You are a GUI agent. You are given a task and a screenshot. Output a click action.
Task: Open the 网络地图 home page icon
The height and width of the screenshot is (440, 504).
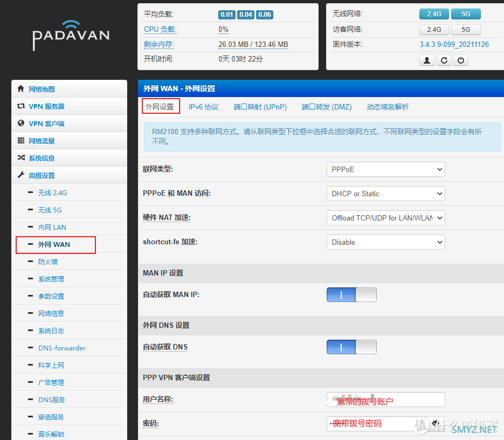(21, 88)
